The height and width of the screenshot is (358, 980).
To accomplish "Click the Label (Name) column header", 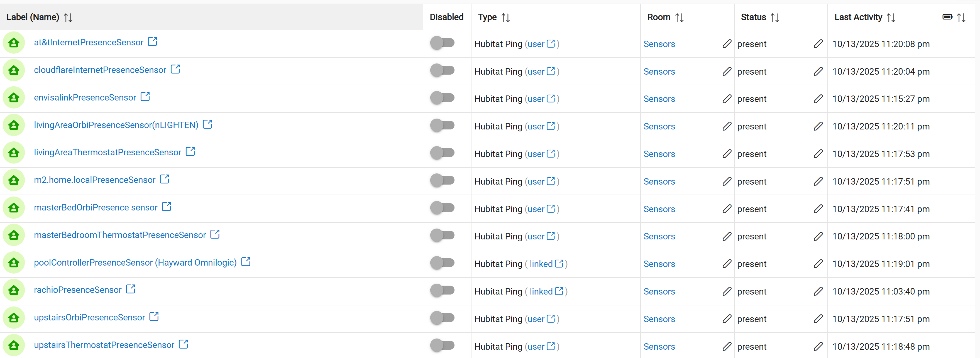I will coord(33,17).
